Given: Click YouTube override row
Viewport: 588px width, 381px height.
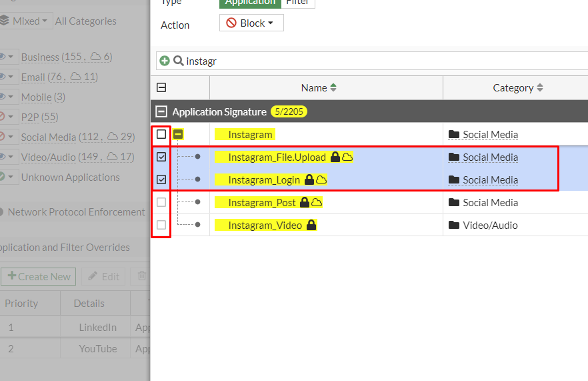Looking at the screenshot, I should pyautogui.click(x=75, y=349).
